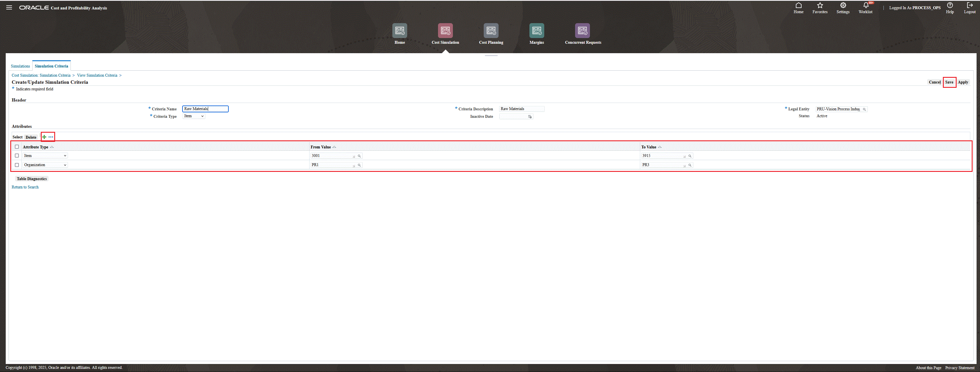The width and height of the screenshot is (980, 372).
Task: Open the hamburger navigation menu
Action: [9, 8]
